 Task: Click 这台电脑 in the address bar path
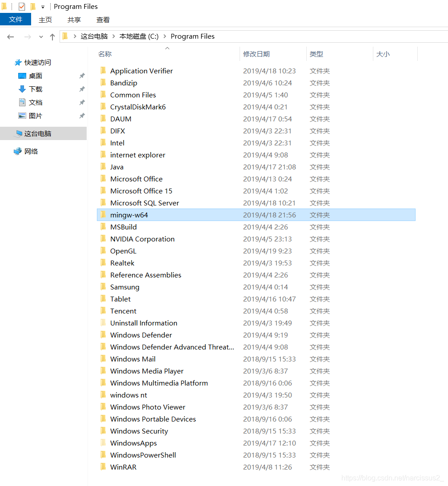tap(94, 36)
